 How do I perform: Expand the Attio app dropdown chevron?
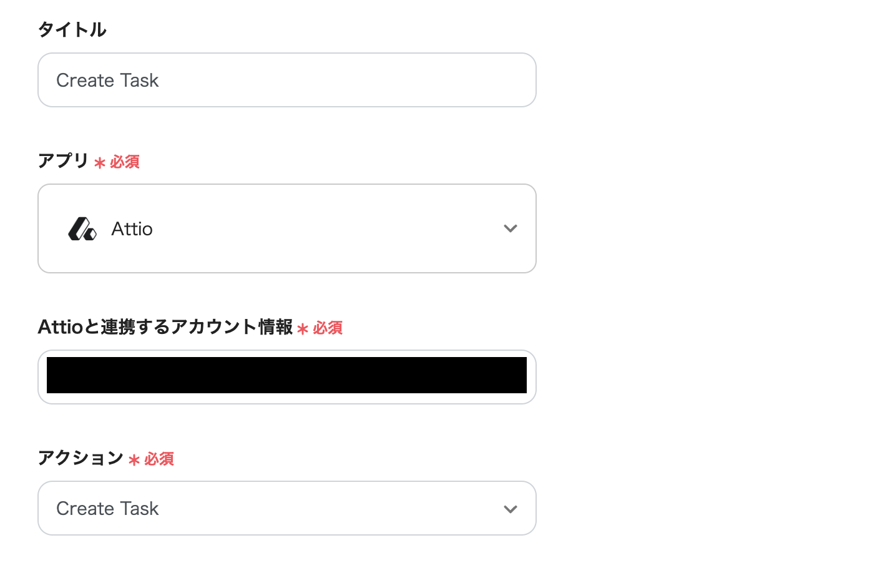[510, 229]
